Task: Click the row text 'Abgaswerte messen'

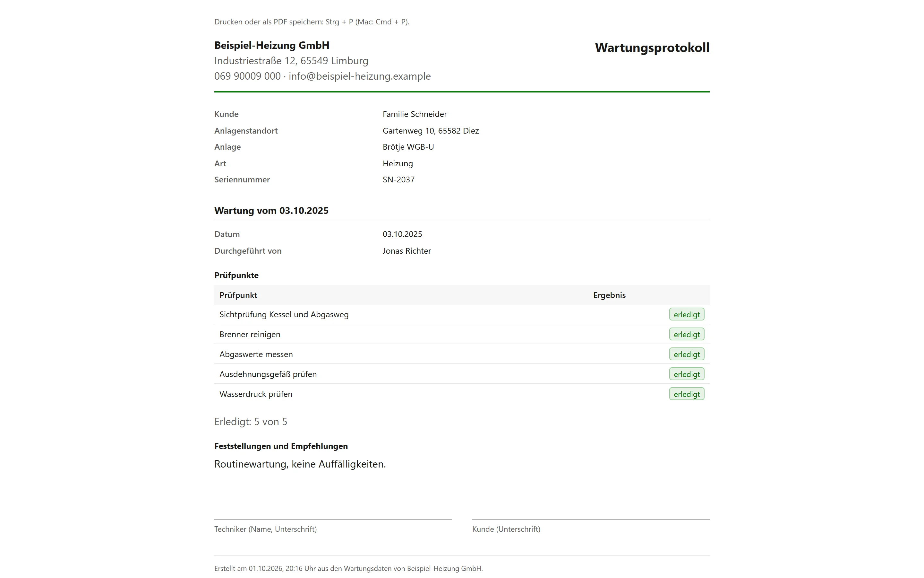Action: pyautogui.click(x=256, y=355)
